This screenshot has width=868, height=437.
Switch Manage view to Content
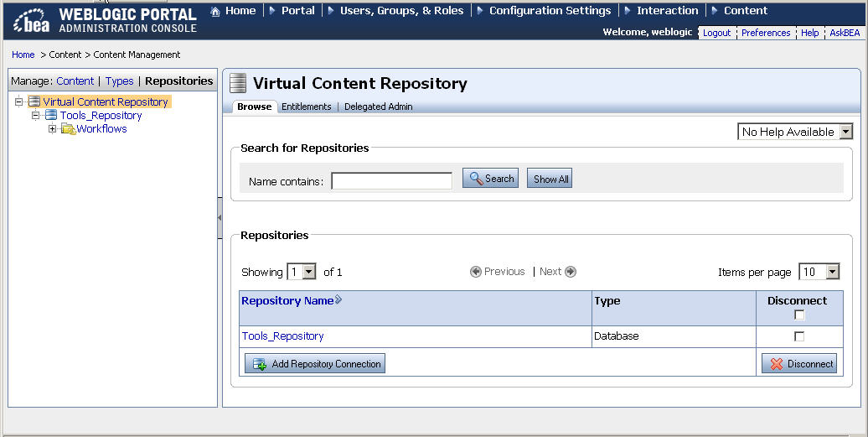point(75,81)
